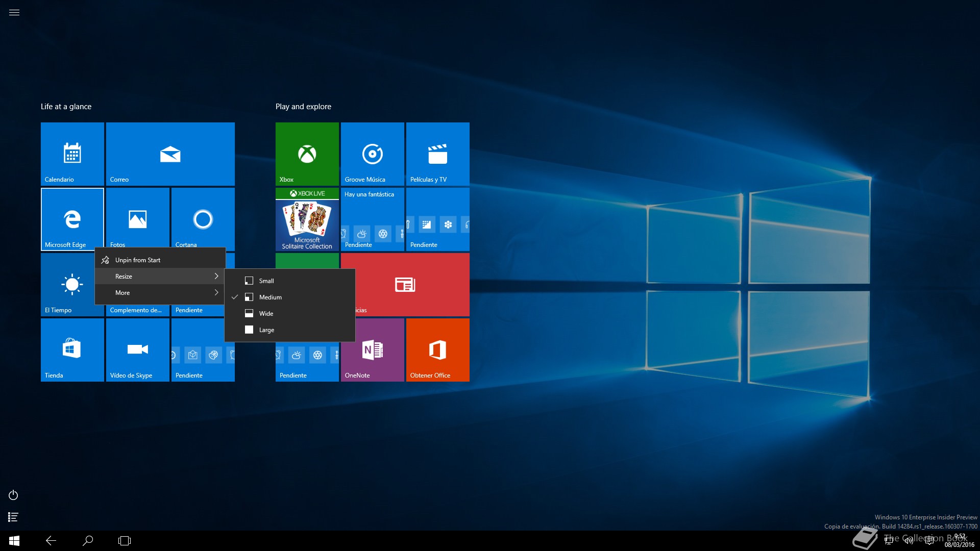
Task: Open the hamburger menu at top left
Action: point(14,13)
